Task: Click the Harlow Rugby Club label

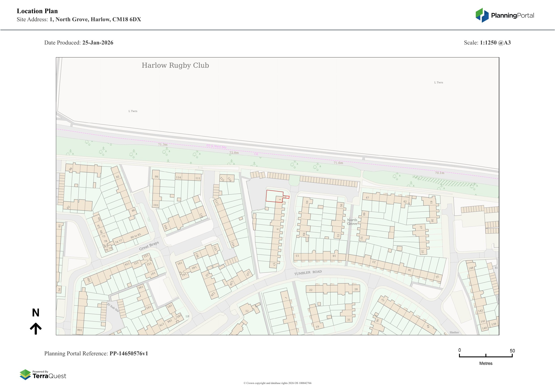Action: click(175, 65)
